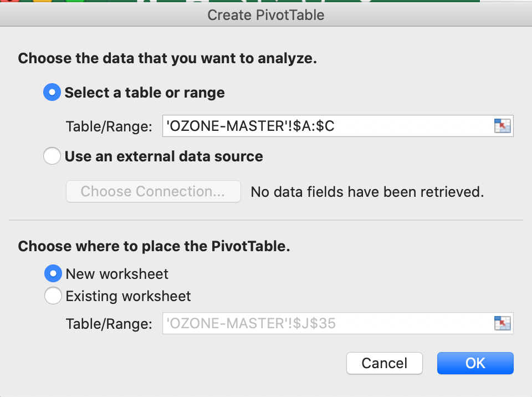Enable 'Use an external data source' option
The height and width of the screenshot is (397, 532).
point(52,157)
